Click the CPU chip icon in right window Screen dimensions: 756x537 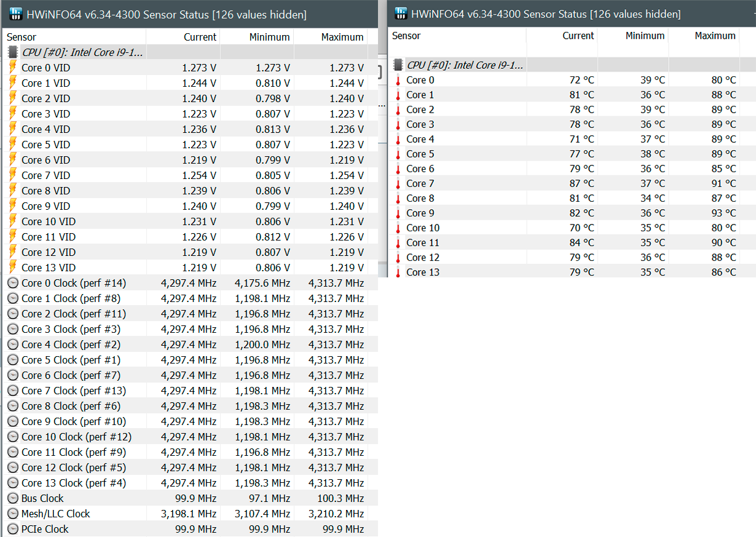[398, 65]
